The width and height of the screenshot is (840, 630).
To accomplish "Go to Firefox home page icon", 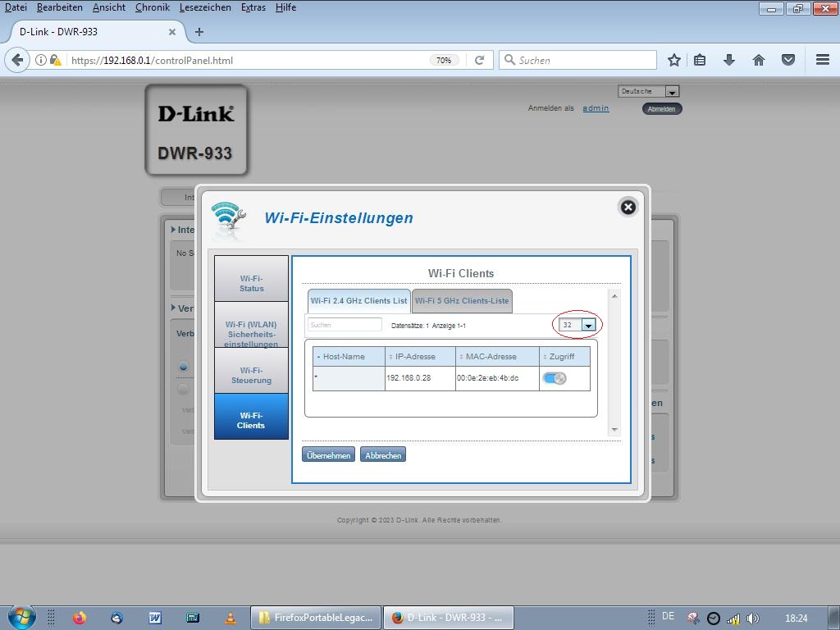I will pos(759,60).
